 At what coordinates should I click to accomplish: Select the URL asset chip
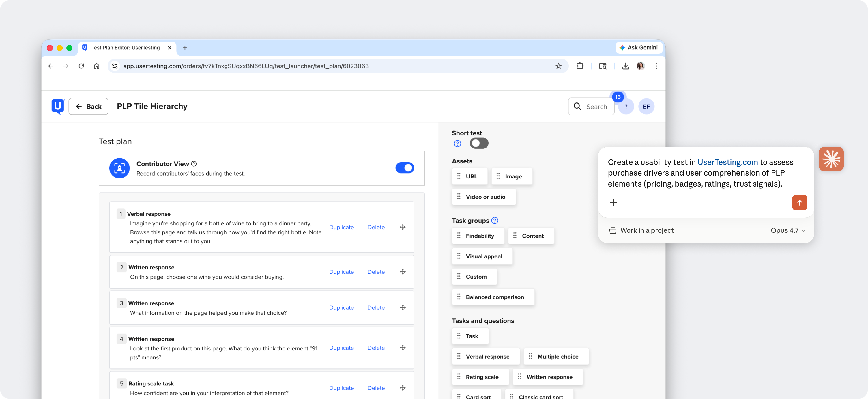point(469,176)
